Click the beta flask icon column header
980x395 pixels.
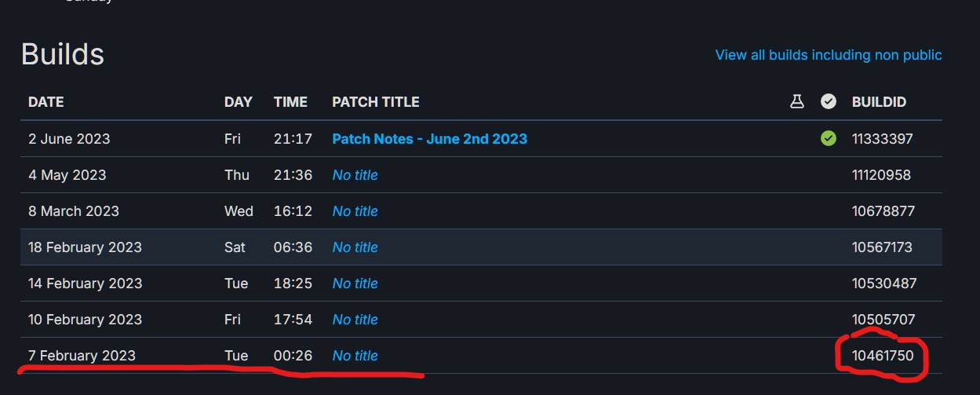pos(796,101)
